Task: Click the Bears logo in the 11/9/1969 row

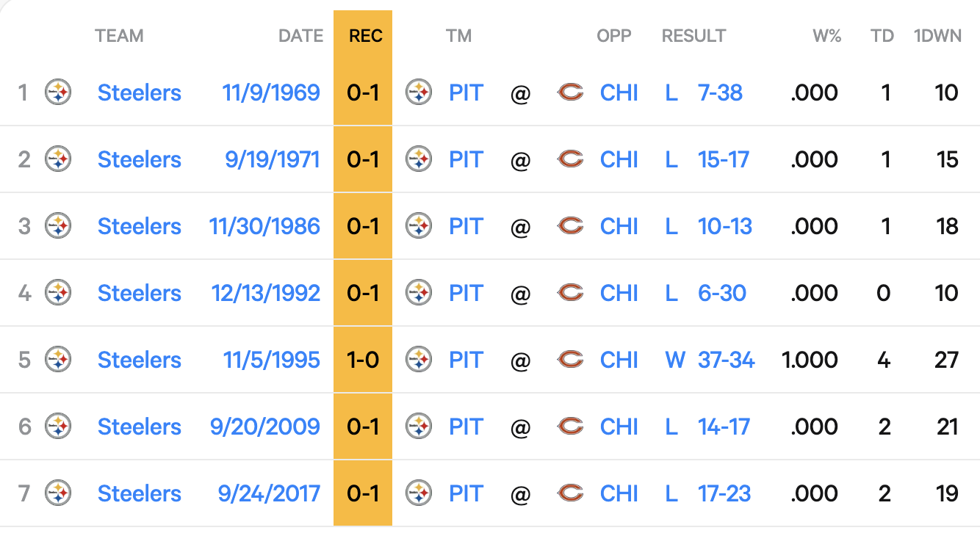Action: [x=570, y=93]
